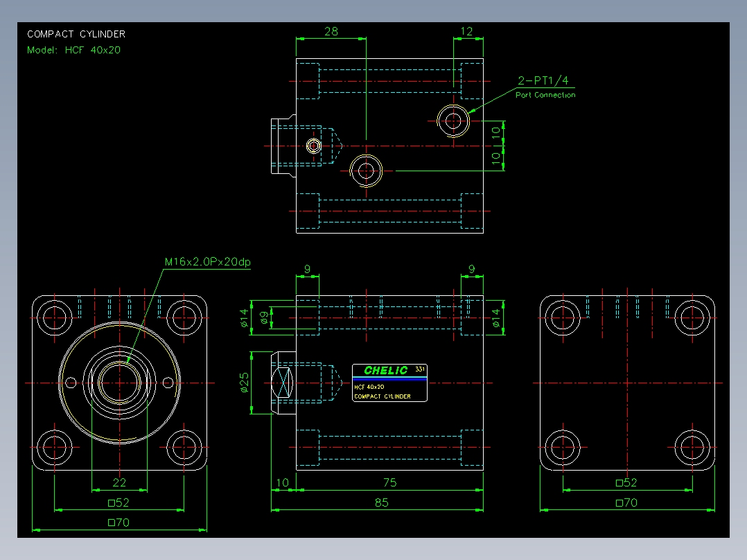The height and width of the screenshot is (560, 747).
Task: Select the "Model: HCF 40x20" text line
Action: click(74, 50)
